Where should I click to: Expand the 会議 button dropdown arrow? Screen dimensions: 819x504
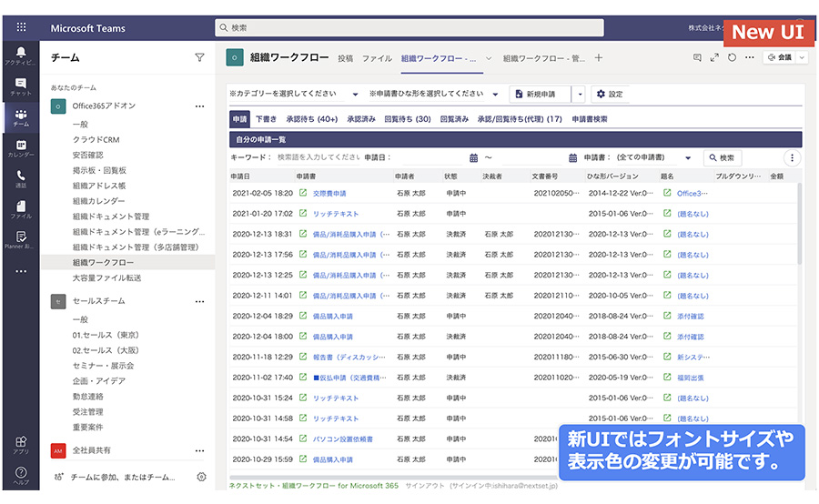point(802,57)
